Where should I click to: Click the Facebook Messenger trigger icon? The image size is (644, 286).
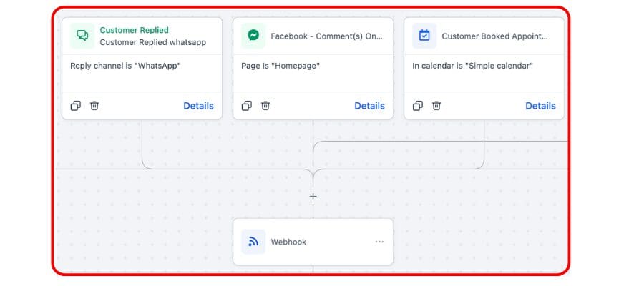253,36
